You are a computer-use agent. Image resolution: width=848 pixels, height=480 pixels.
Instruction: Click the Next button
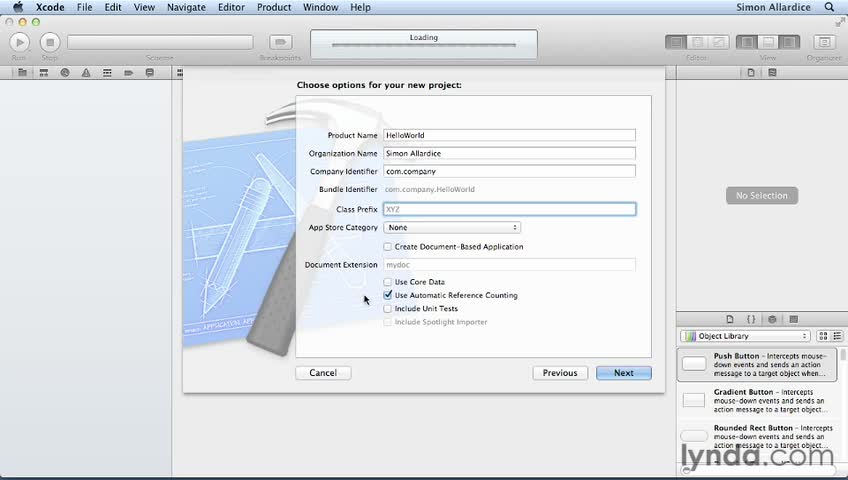624,373
